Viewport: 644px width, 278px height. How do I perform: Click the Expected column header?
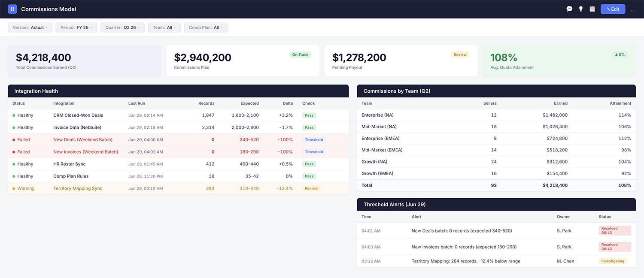249,103
